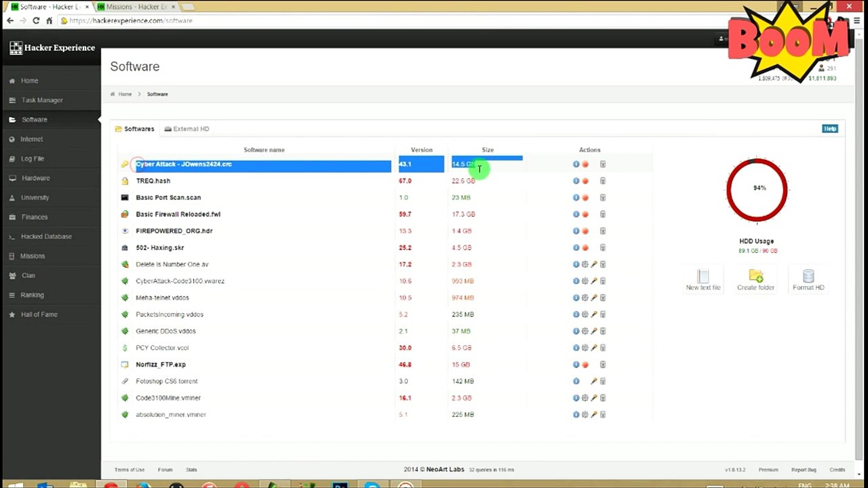Run CyberAttack-Code3100.vwarez gear icon
The height and width of the screenshot is (488, 868).
coord(585,281)
